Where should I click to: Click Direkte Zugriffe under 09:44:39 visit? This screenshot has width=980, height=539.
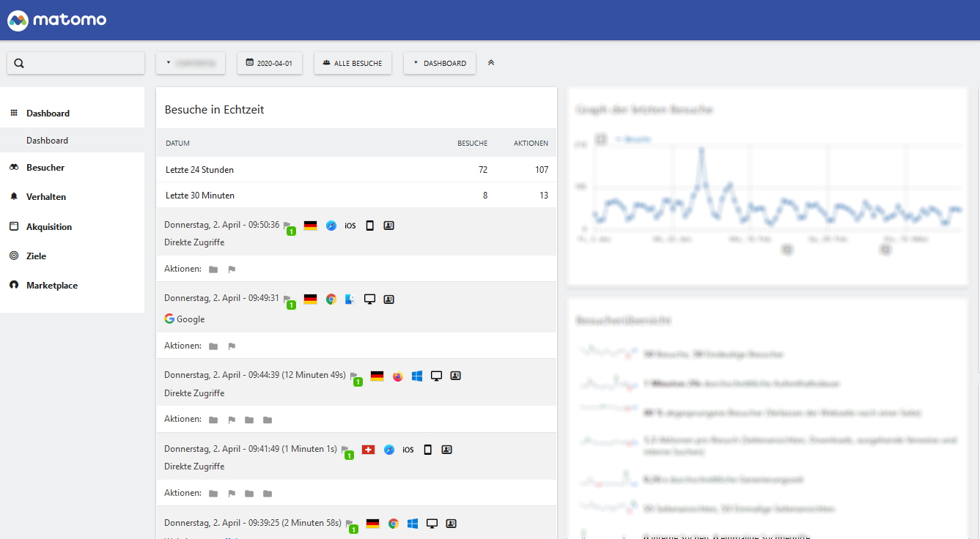194,393
